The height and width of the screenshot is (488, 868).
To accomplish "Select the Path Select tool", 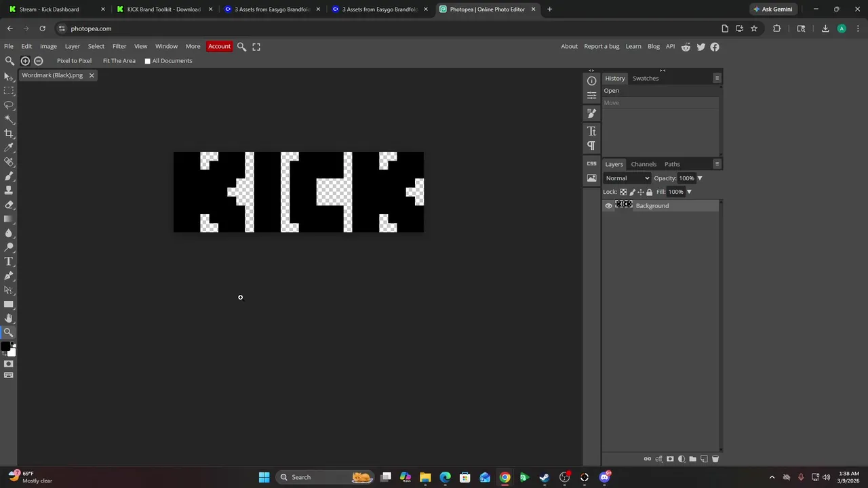I will (x=9, y=290).
